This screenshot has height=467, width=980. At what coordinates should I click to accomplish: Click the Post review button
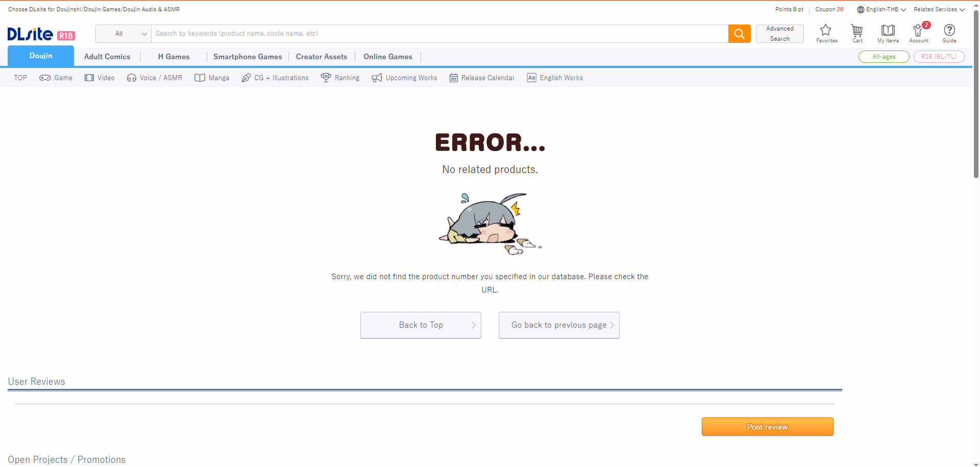[x=767, y=427]
